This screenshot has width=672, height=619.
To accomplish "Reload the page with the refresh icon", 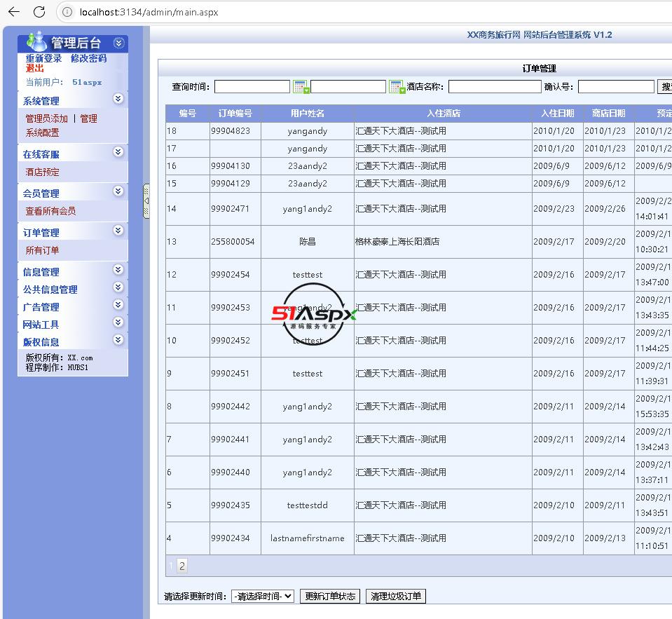I will 39,12.
